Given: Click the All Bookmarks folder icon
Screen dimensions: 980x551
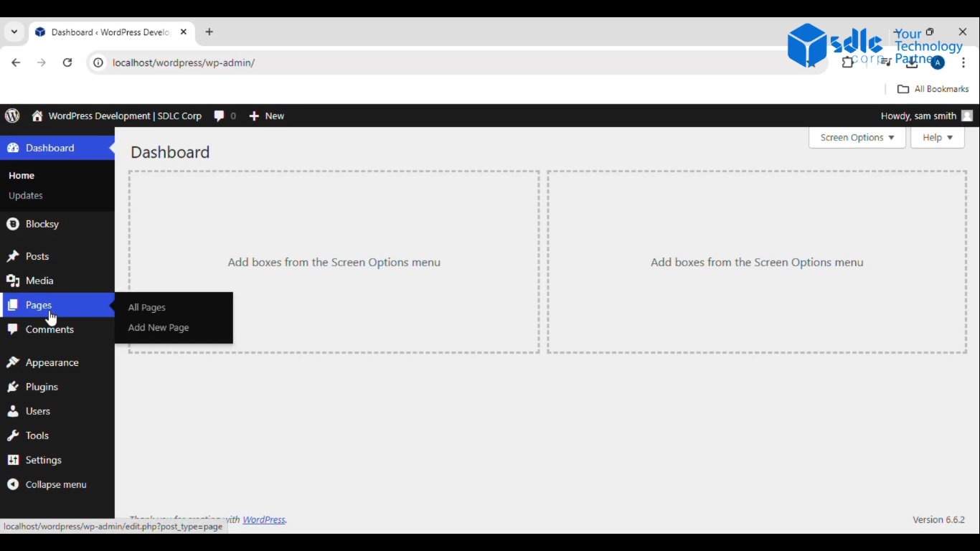Looking at the screenshot, I should pyautogui.click(x=903, y=89).
